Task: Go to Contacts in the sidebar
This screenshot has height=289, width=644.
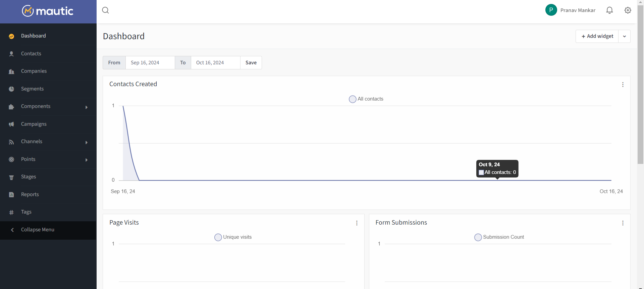Action: pyautogui.click(x=31, y=54)
